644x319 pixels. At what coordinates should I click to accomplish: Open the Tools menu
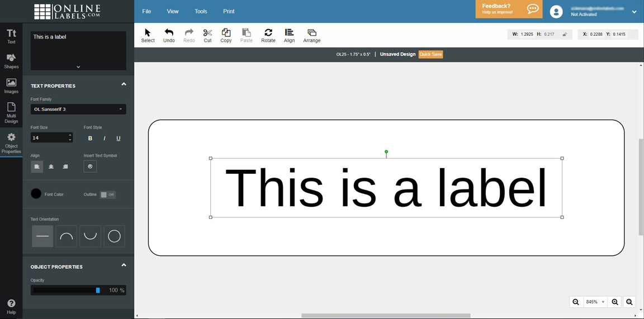coord(201,12)
